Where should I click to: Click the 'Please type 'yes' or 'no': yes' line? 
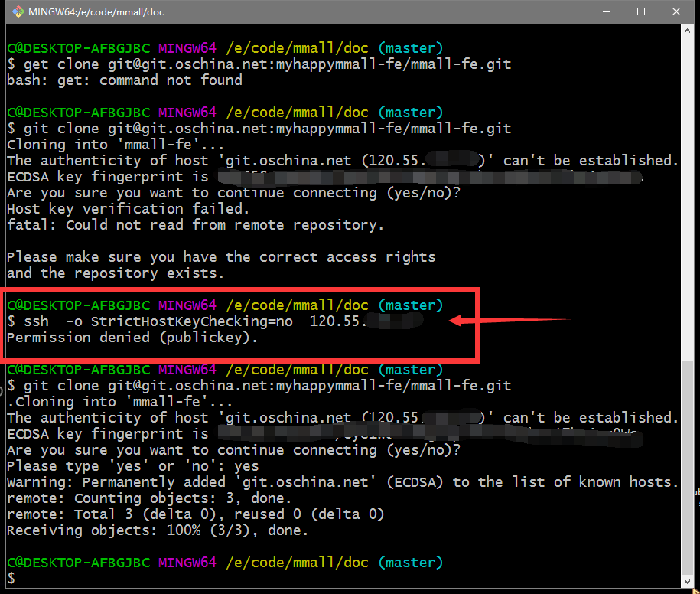point(133,466)
